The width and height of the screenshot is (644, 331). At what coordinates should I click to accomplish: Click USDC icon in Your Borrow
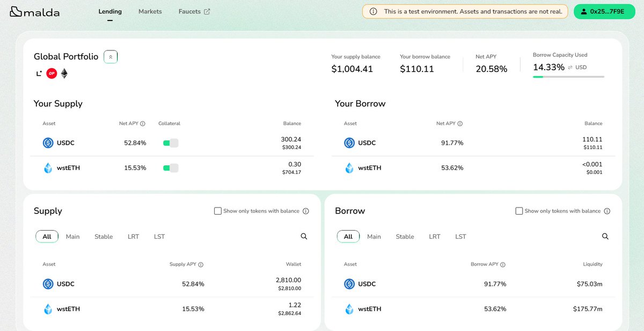coord(349,143)
